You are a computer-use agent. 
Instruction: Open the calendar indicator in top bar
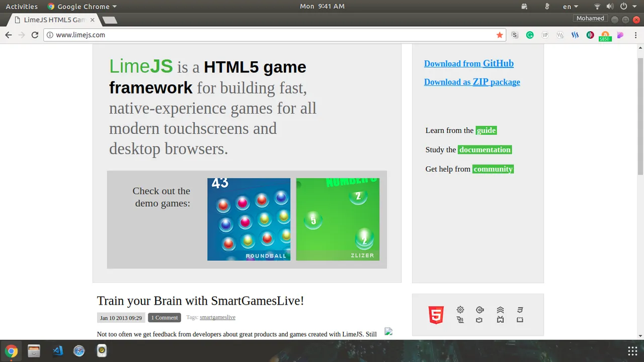[x=524, y=7]
